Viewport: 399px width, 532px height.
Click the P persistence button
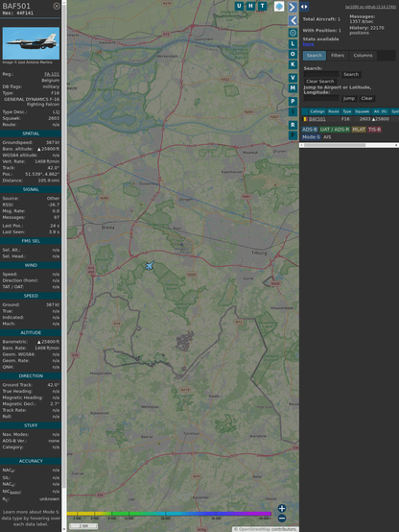293,101
